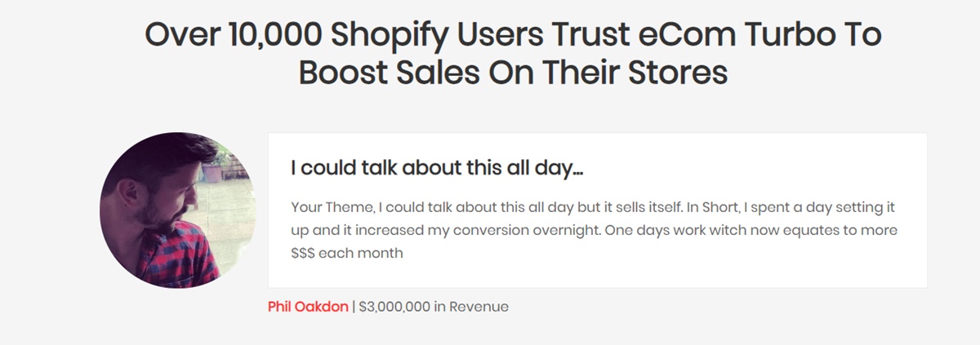Click the "$3,000,000 in Revenue" text
The height and width of the screenshot is (345, 980).
tap(434, 307)
